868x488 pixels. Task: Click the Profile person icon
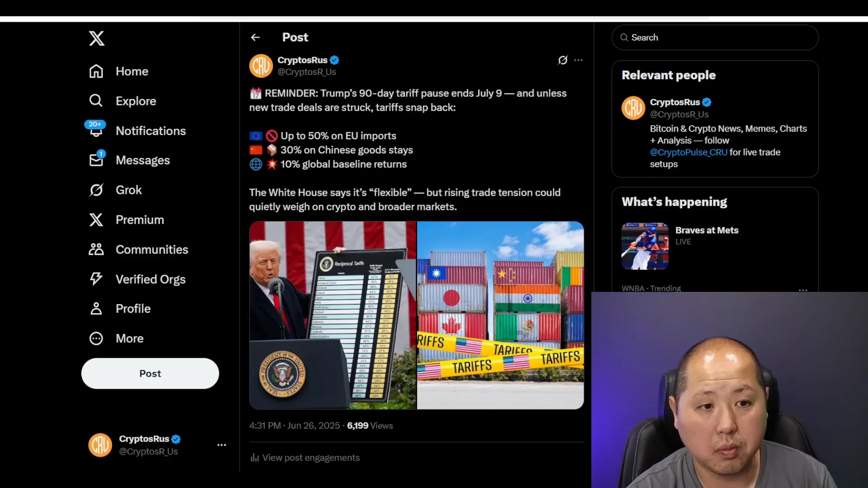(96, 309)
